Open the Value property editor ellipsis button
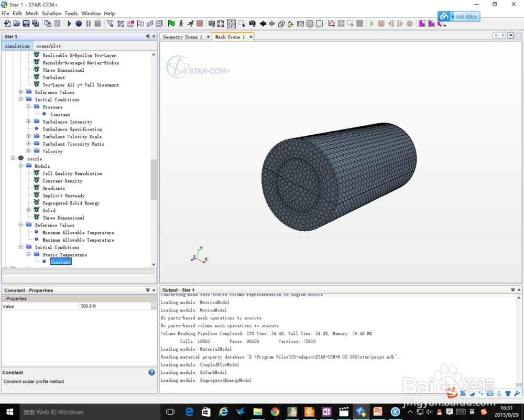 point(154,306)
